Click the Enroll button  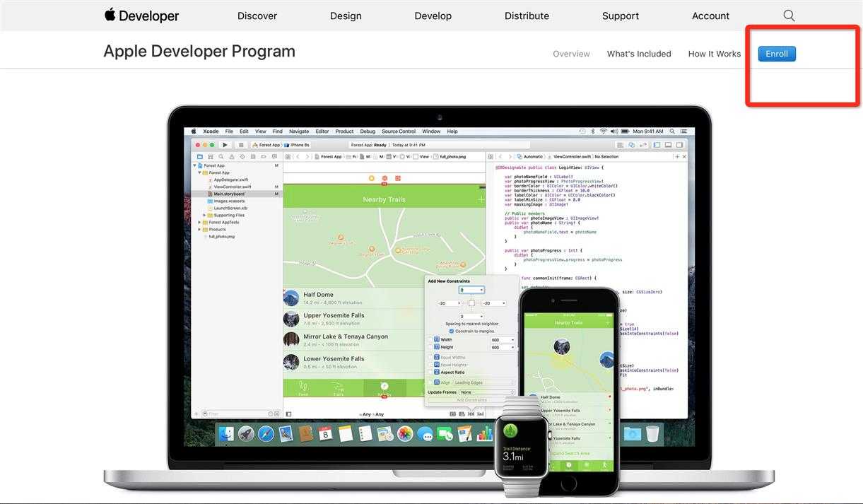[x=777, y=54]
